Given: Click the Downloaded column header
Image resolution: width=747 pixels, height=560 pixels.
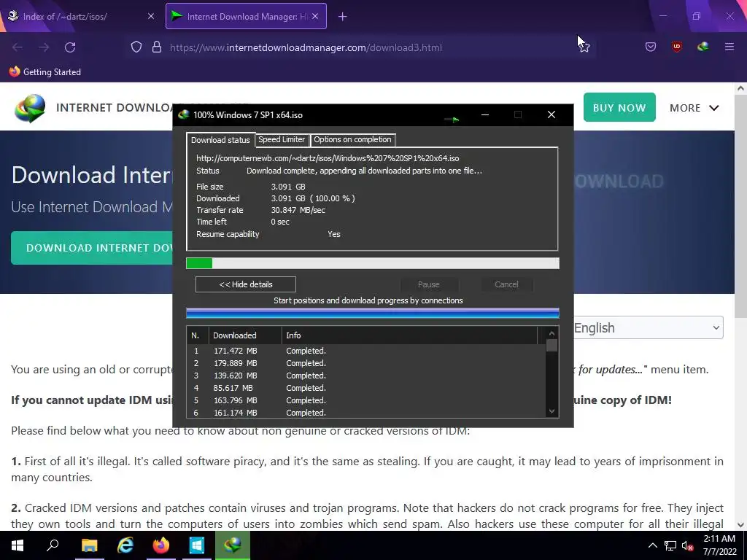Looking at the screenshot, I should pos(245,335).
